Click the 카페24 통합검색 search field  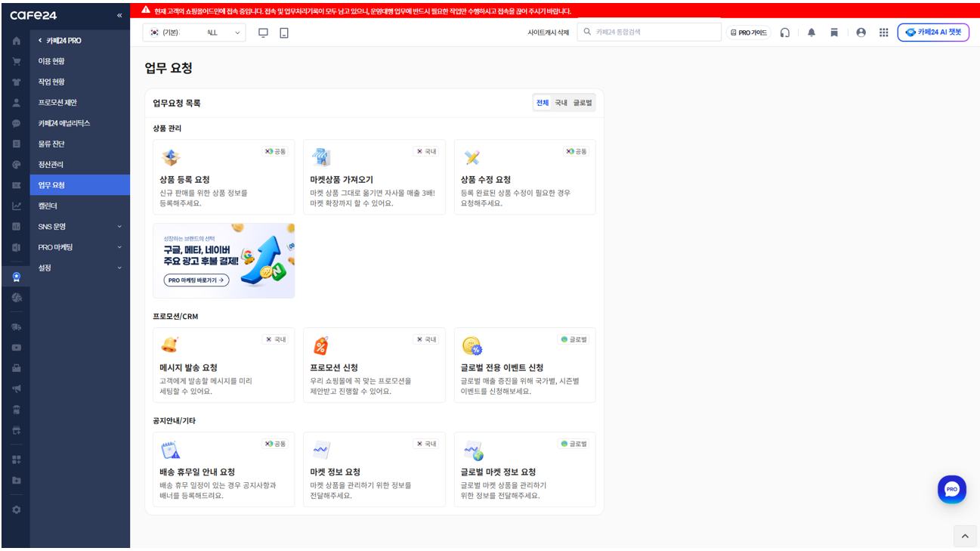coord(649,33)
